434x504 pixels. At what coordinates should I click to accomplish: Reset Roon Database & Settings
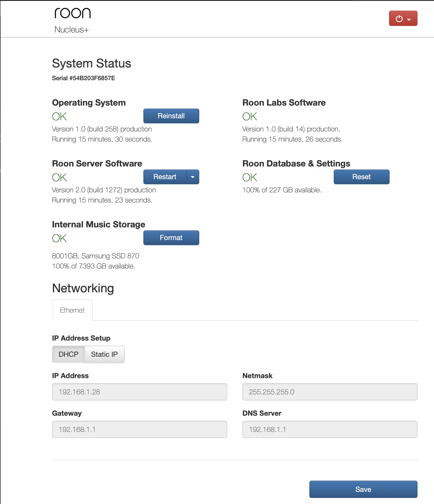361,177
